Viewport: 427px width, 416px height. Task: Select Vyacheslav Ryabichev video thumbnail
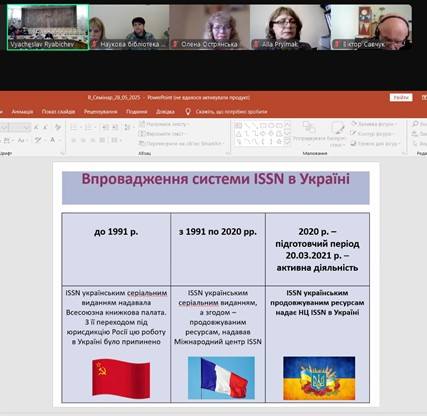click(x=48, y=27)
